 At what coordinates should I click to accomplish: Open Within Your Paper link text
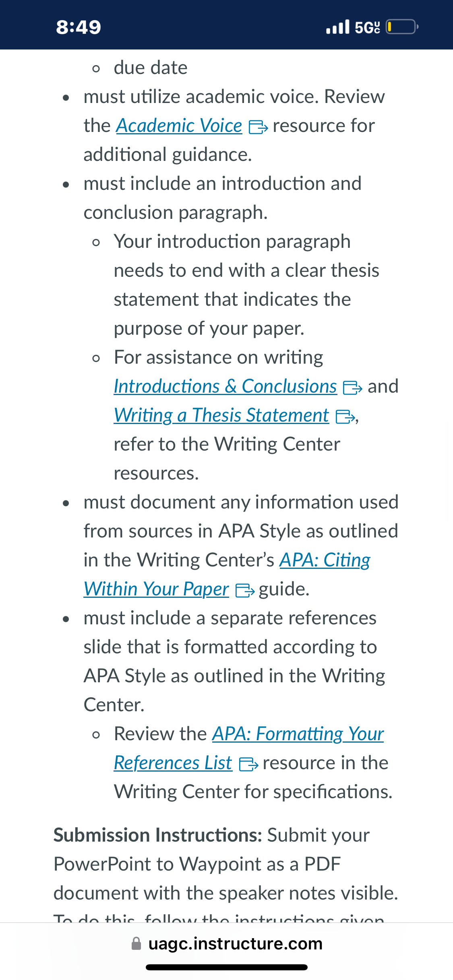coord(156,589)
